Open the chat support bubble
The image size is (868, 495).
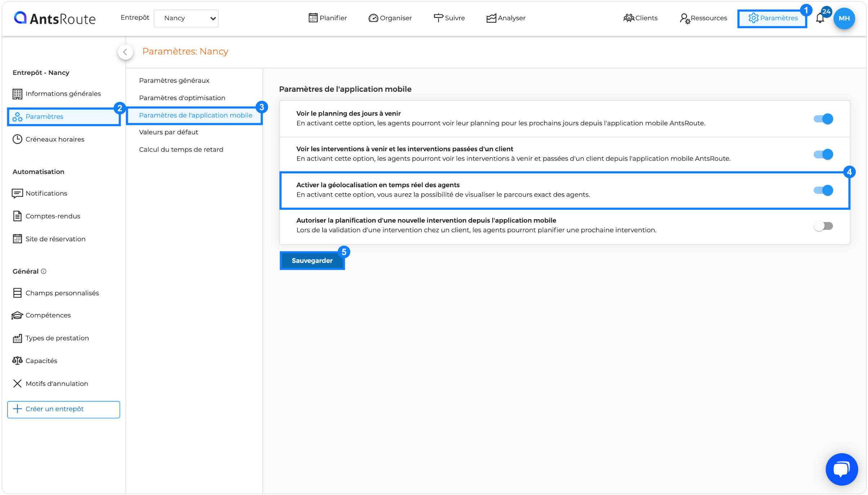841,469
